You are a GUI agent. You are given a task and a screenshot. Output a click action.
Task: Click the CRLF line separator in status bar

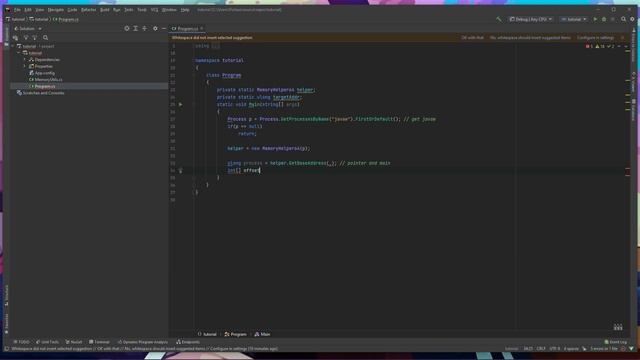pos(541,349)
